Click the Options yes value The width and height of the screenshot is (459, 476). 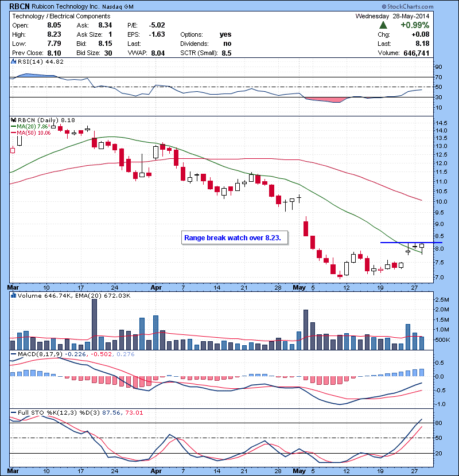pyautogui.click(x=225, y=34)
